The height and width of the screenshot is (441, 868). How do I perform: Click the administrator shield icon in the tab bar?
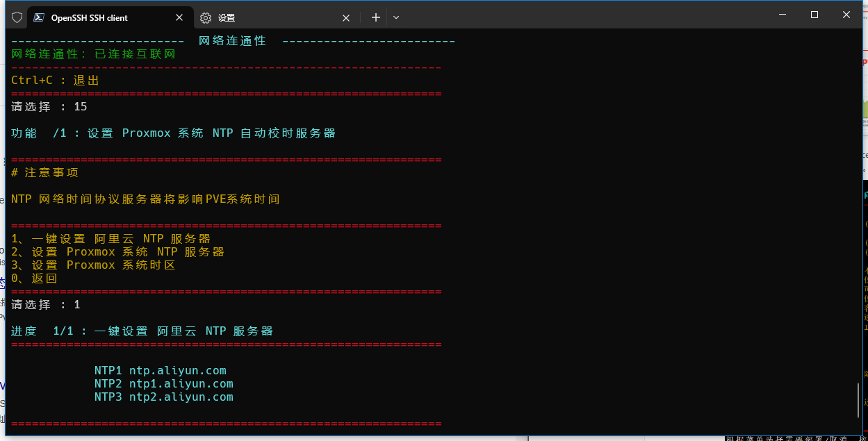(17, 17)
